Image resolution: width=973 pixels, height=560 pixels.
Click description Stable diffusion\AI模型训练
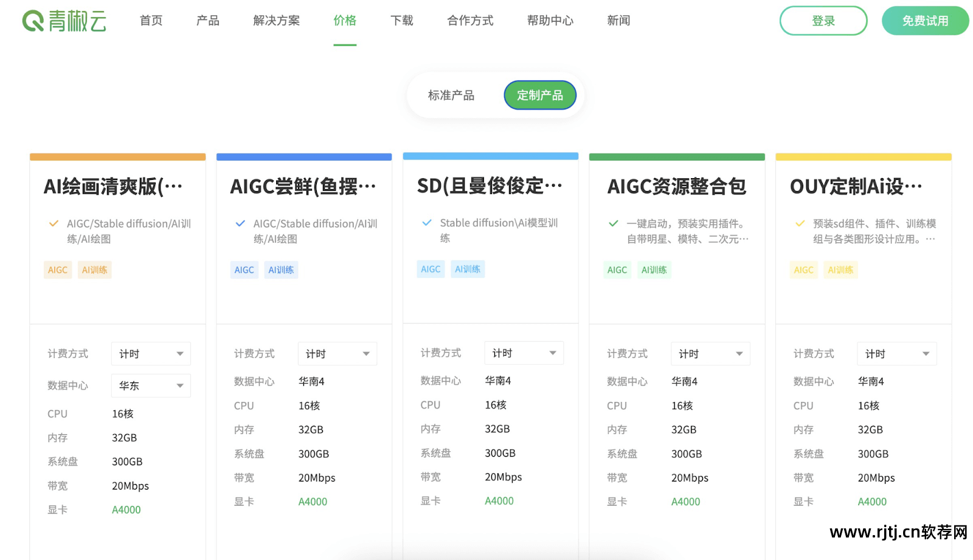pos(499,230)
